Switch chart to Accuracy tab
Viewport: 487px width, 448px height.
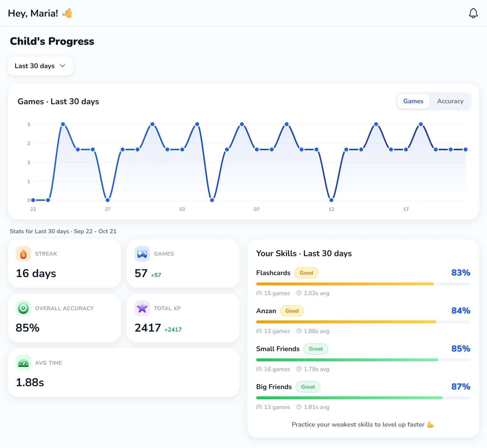pyautogui.click(x=450, y=101)
